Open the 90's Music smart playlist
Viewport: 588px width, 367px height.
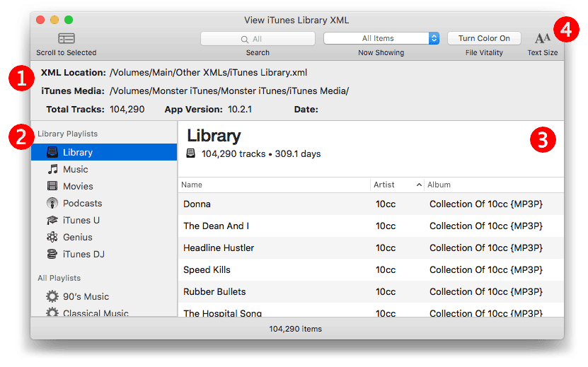tap(85, 296)
